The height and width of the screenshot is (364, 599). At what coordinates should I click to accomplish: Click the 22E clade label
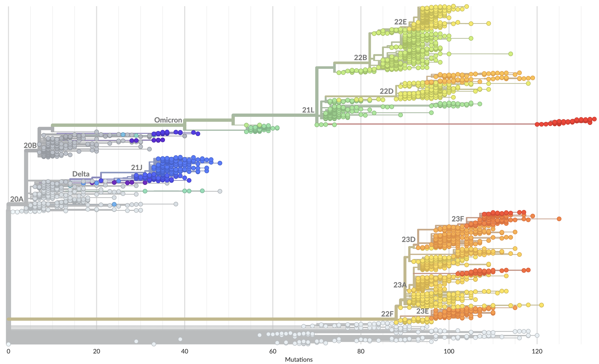(400, 22)
